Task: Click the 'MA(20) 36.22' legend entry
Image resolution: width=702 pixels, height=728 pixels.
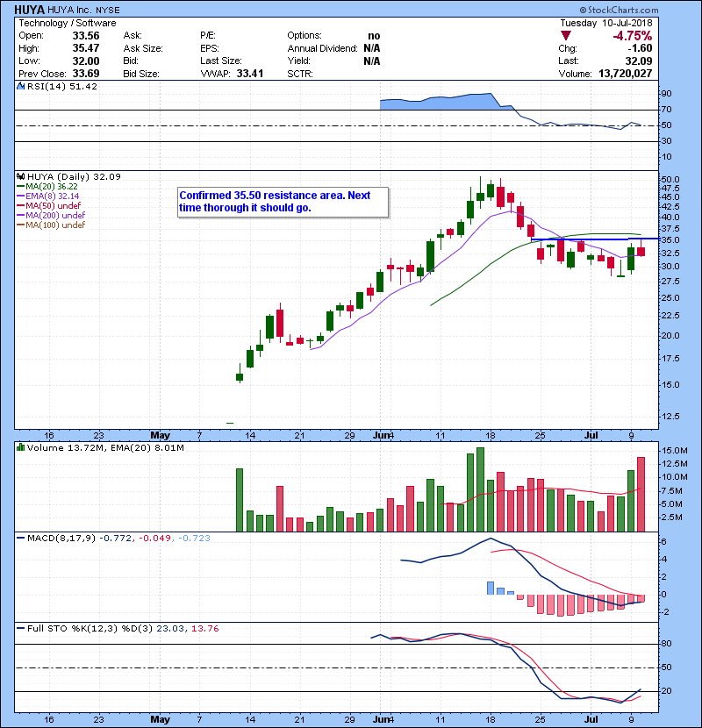Action: 52,186
